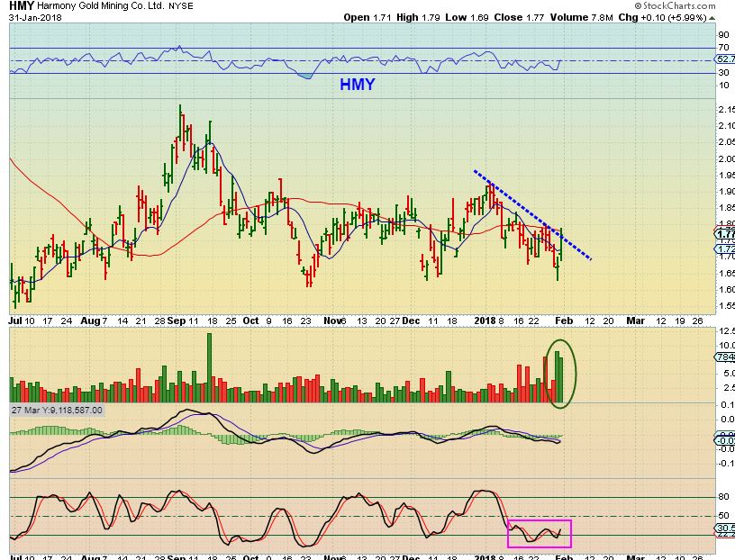The height and width of the screenshot is (560, 735).
Task: Click the 80 level label on the stochastic scale
Action: (x=724, y=497)
